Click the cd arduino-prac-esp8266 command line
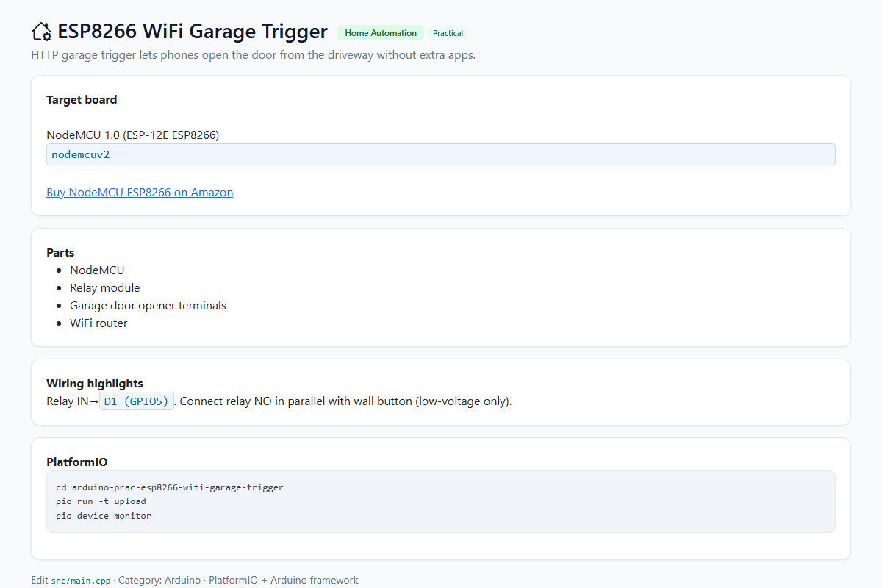The height and width of the screenshot is (588, 882). point(170,487)
